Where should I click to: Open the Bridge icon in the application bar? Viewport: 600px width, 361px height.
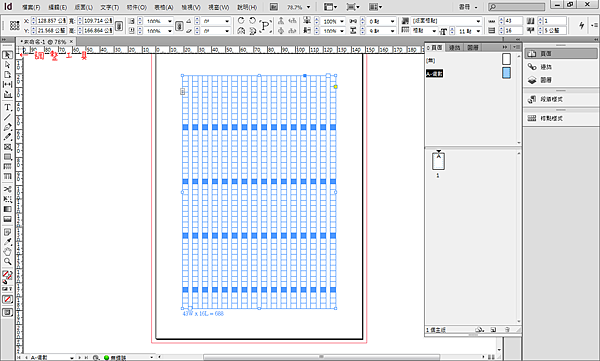pyautogui.click(x=274, y=7)
